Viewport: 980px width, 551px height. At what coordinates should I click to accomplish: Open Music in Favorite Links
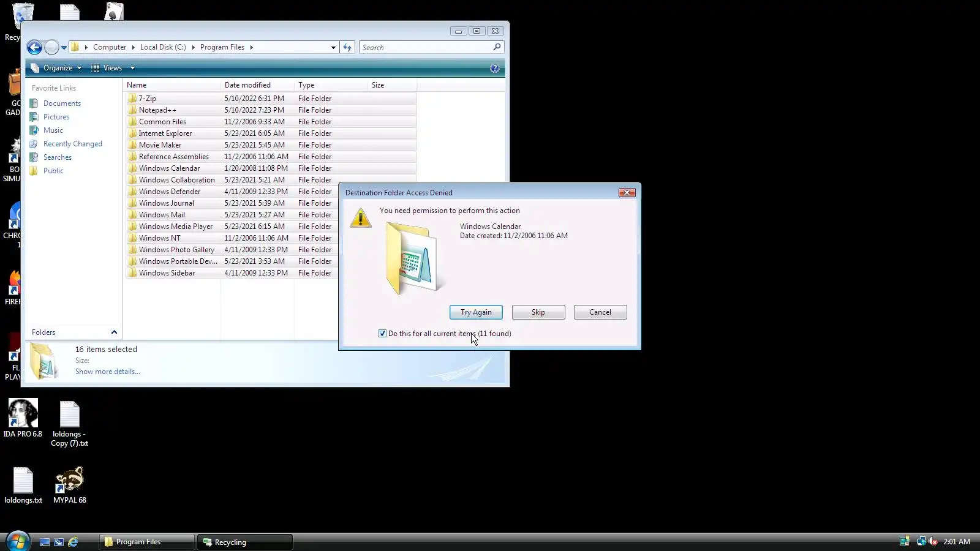(x=53, y=130)
